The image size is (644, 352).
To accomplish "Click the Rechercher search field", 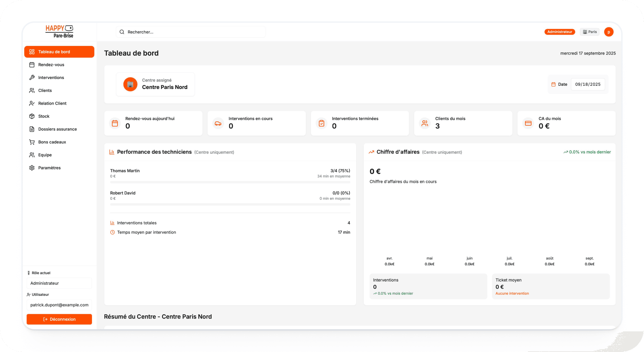I will pyautogui.click(x=191, y=32).
